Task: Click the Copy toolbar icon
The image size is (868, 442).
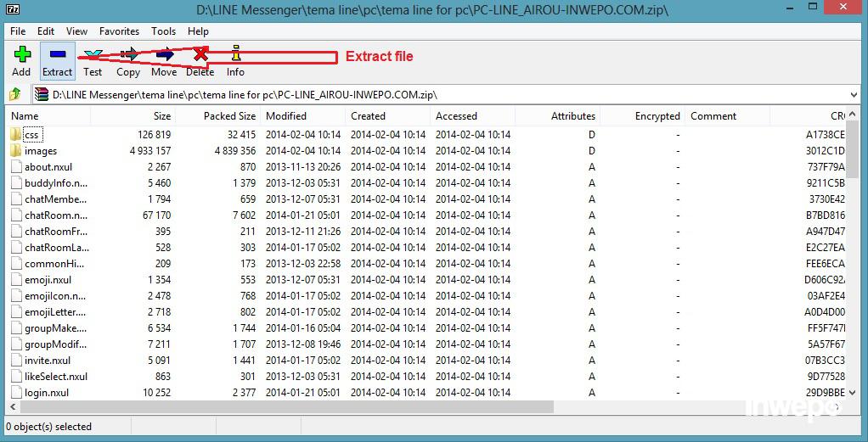Action: coord(128,54)
